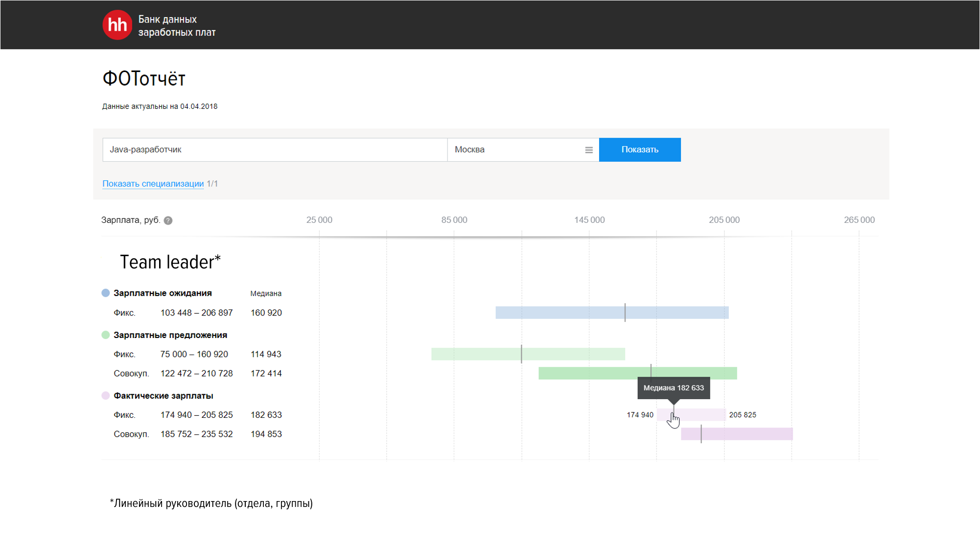Click the Медиана column header
Image resolution: width=980 pixels, height=552 pixels.
coord(266,293)
